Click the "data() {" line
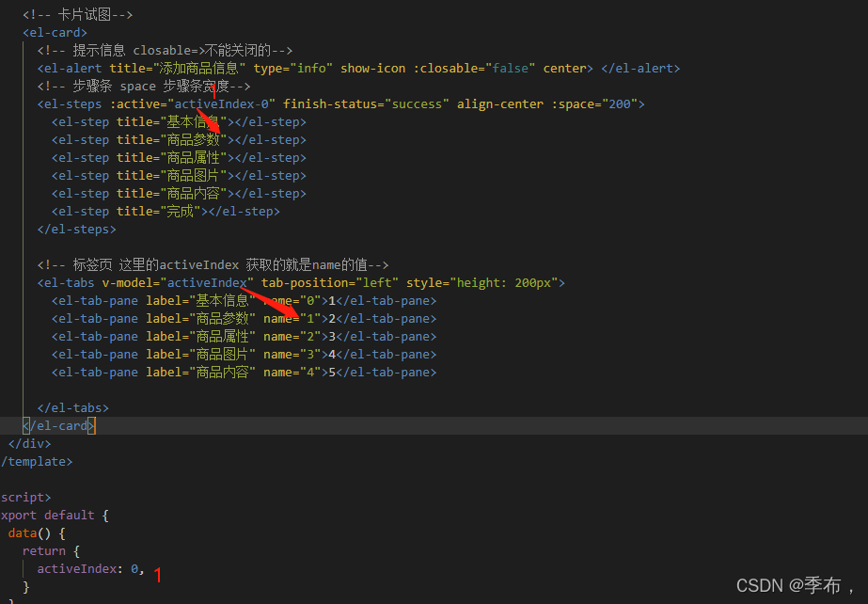 tap(37, 533)
